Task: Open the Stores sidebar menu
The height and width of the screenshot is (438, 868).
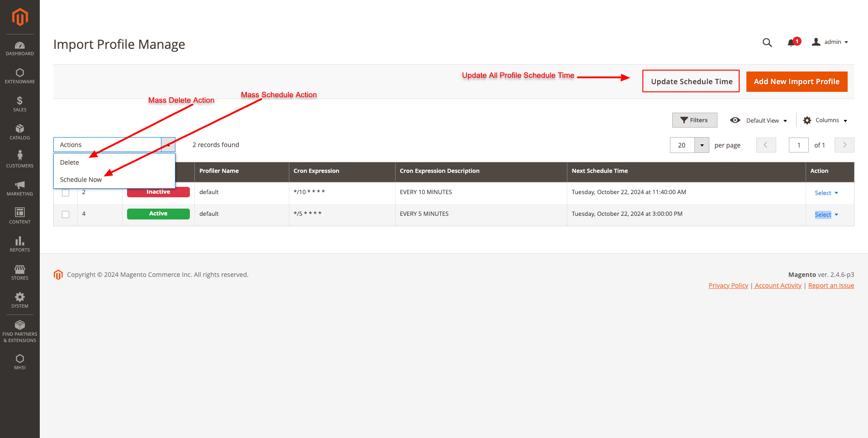Action: pyautogui.click(x=20, y=272)
